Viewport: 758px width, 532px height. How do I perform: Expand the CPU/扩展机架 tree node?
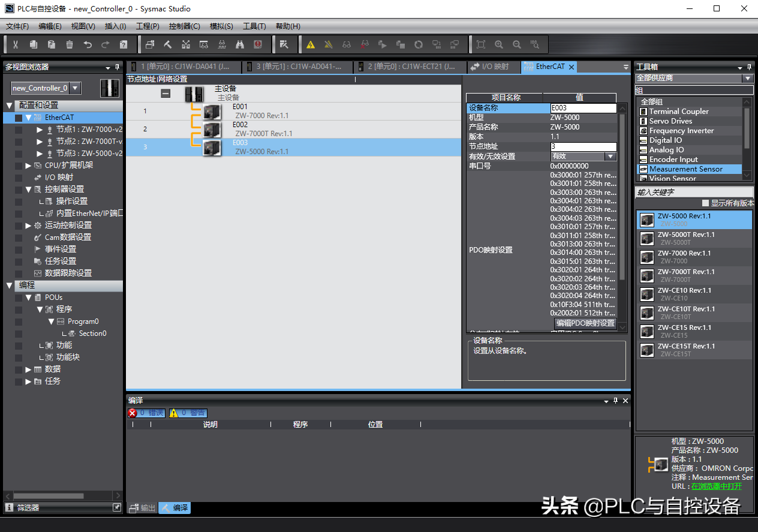point(28,166)
